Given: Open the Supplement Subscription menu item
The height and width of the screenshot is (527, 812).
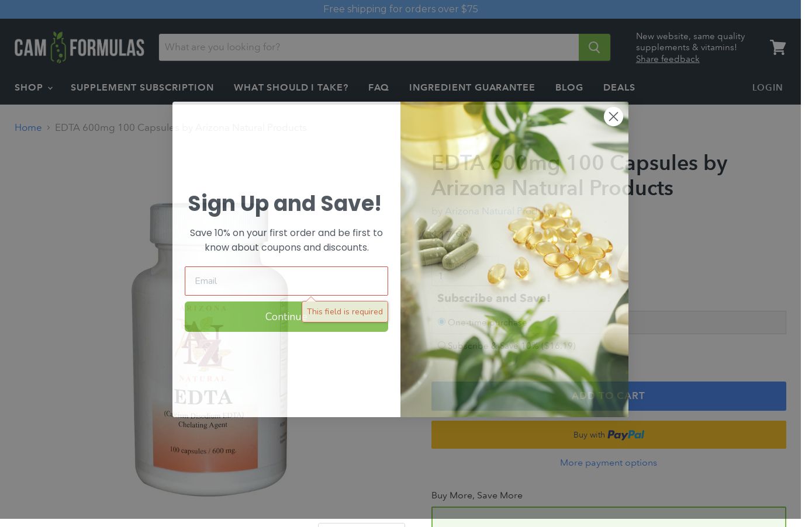Looking at the screenshot, I should [x=142, y=88].
